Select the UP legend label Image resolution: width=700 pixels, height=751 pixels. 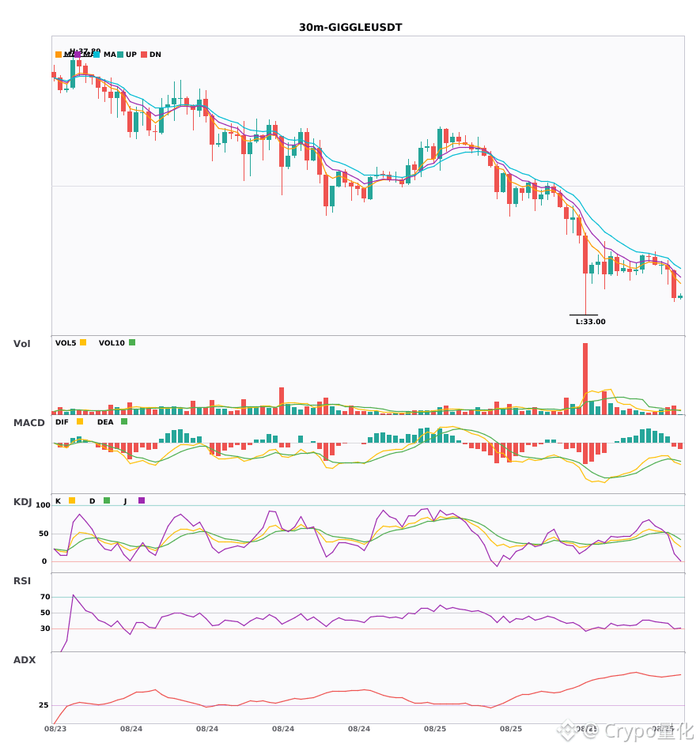tap(131, 55)
